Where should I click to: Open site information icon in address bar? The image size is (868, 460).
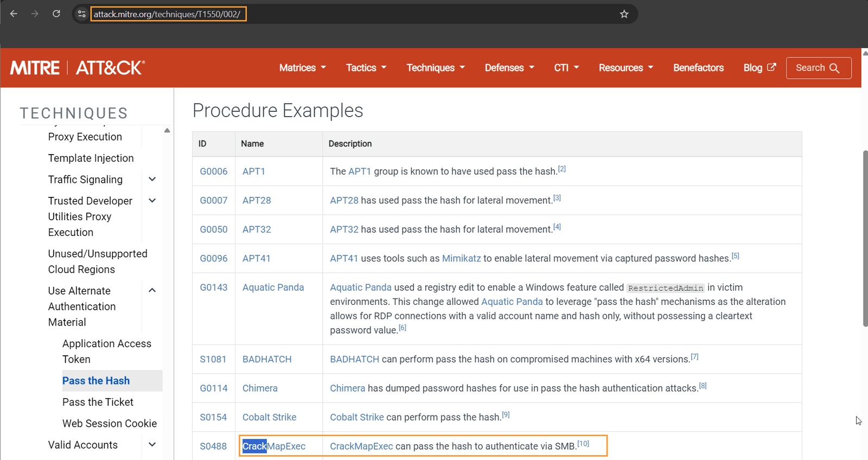(81, 14)
